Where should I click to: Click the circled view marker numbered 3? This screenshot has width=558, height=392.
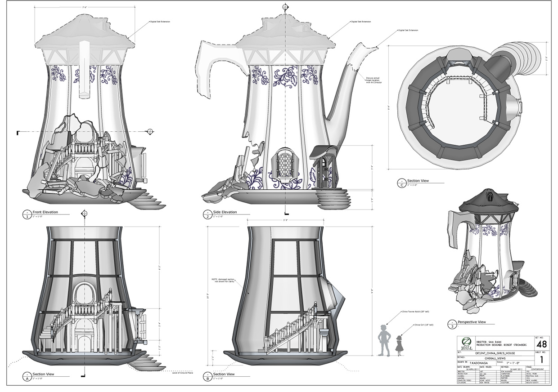coord(451,324)
